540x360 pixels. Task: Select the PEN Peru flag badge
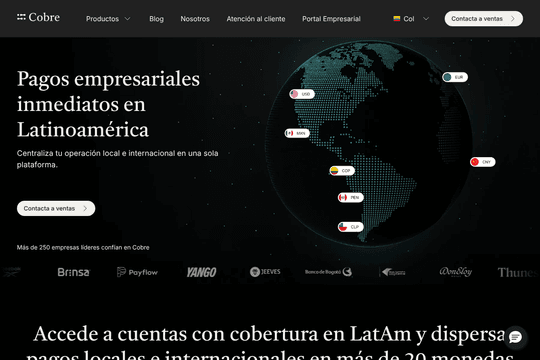[351, 198]
